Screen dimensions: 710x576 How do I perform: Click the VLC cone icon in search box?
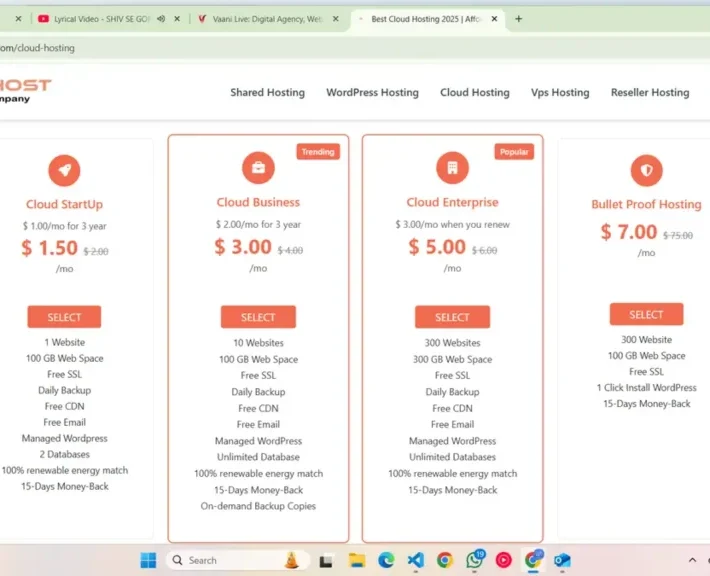click(x=292, y=560)
